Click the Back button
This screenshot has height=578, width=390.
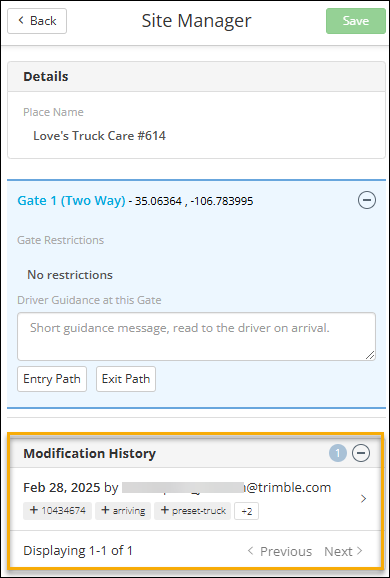[x=37, y=21]
